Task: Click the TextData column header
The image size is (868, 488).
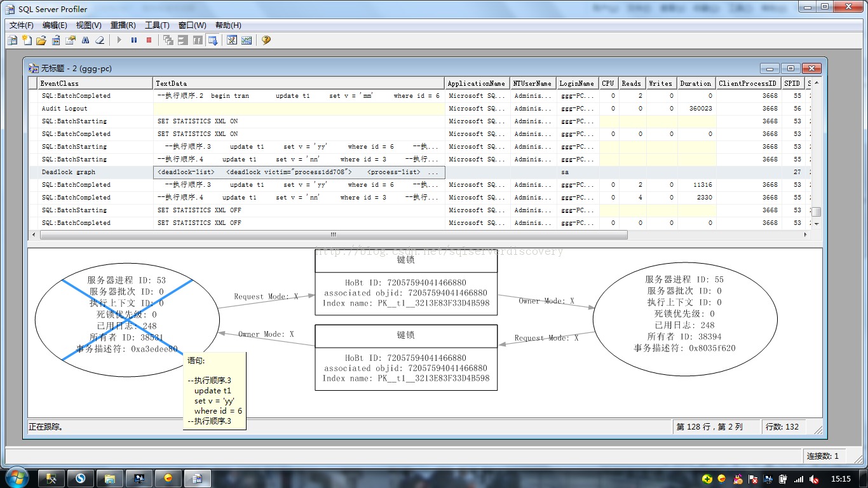Action: click(299, 83)
